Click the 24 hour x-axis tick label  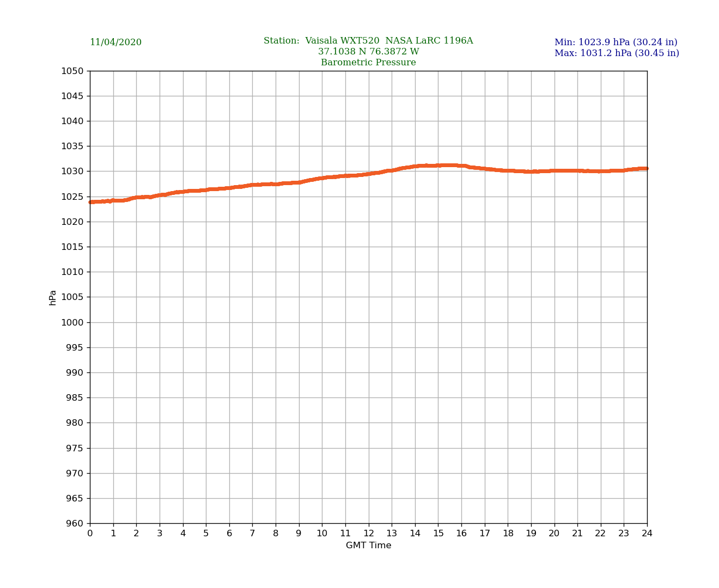coord(647,534)
